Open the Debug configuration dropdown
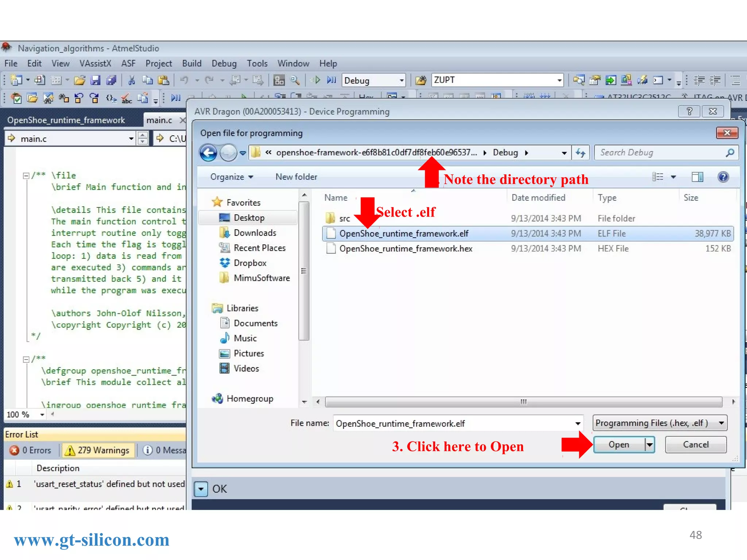Viewport: 747px width, 560px height. click(x=401, y=80)
